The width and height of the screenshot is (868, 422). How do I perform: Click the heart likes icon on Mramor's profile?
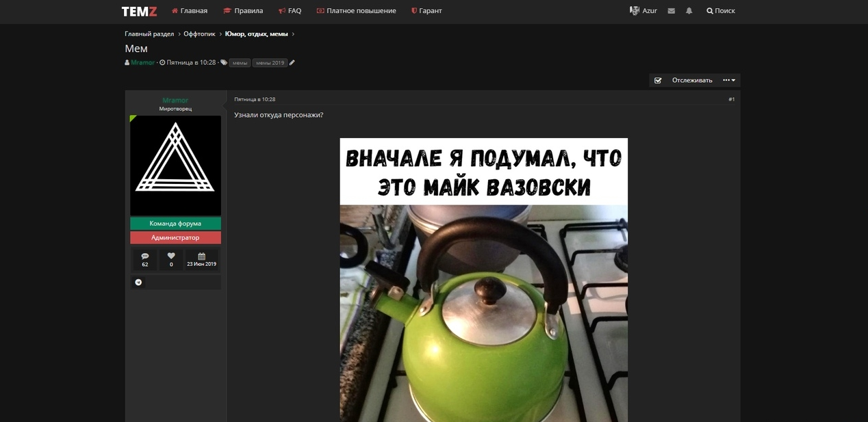[x=170, y=256]
